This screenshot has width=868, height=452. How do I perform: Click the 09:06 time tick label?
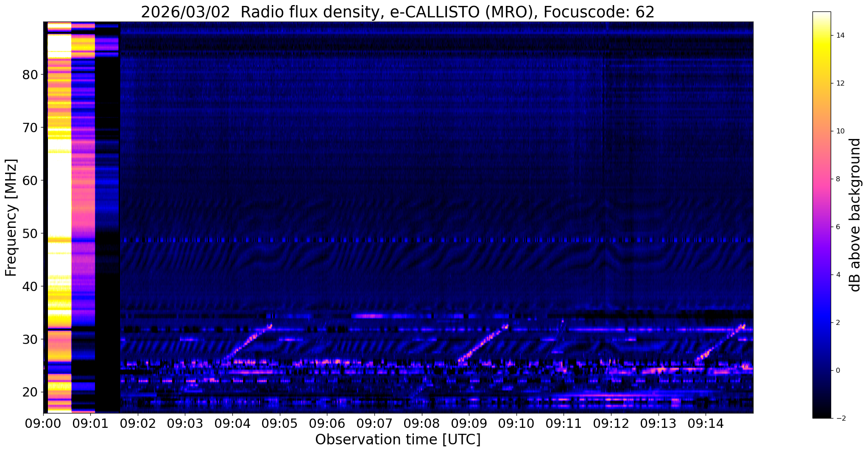[327, 423]
